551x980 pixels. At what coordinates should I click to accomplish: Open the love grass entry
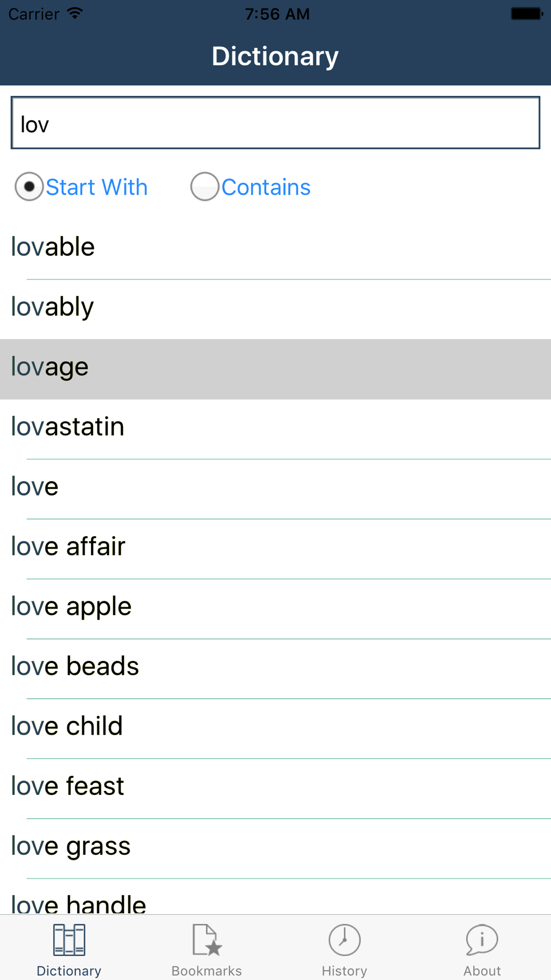click(275, 849)
